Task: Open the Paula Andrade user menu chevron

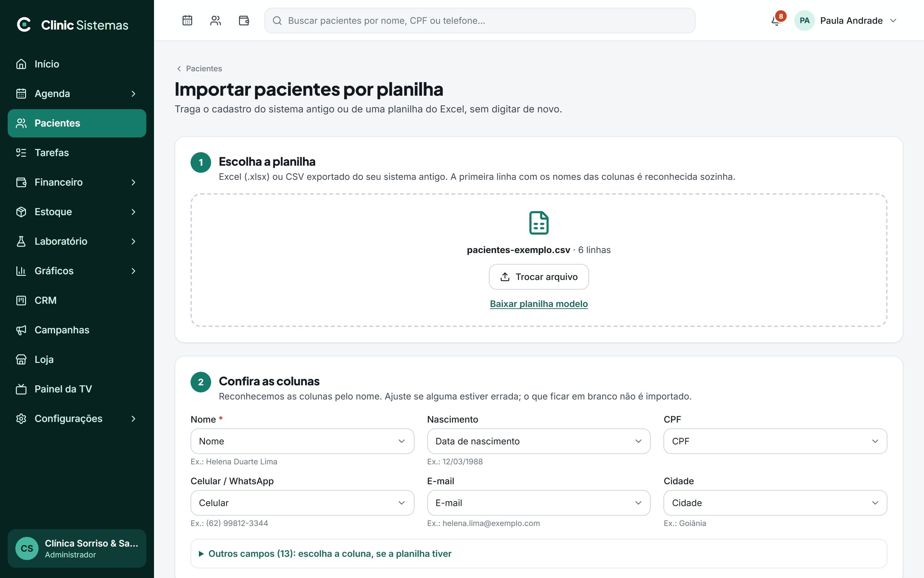Action: point(893,21)
